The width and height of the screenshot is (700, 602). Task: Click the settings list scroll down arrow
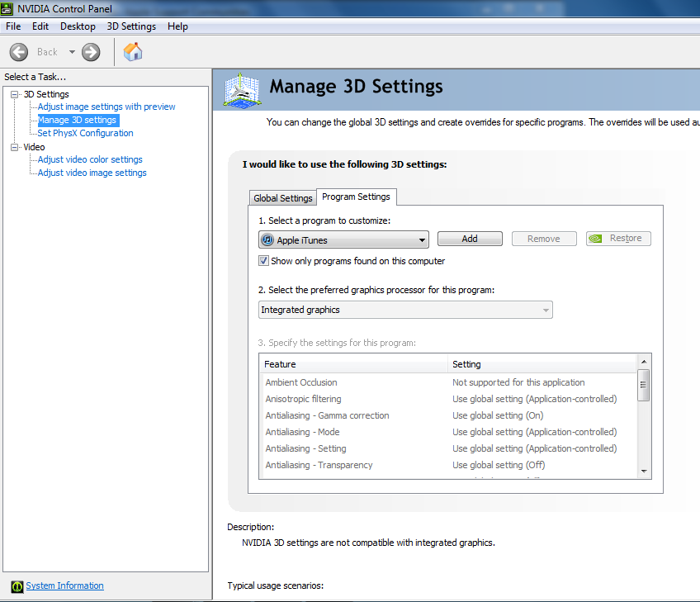[x=644, y=472]
